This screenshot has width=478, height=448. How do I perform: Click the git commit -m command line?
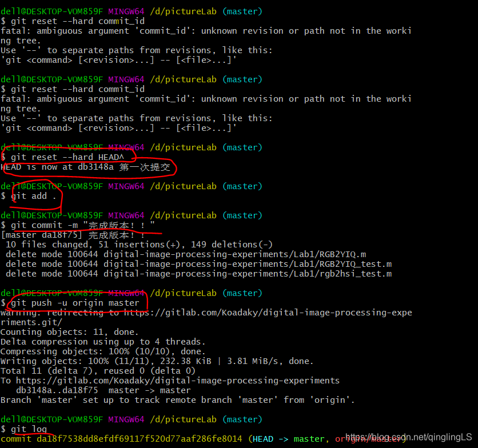(x=78, y=225)
